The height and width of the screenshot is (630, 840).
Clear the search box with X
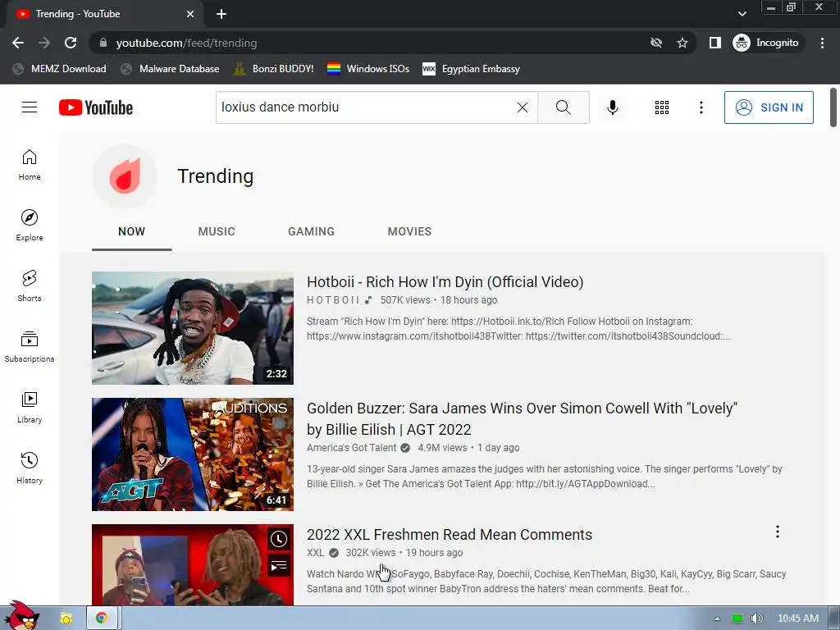523,107
